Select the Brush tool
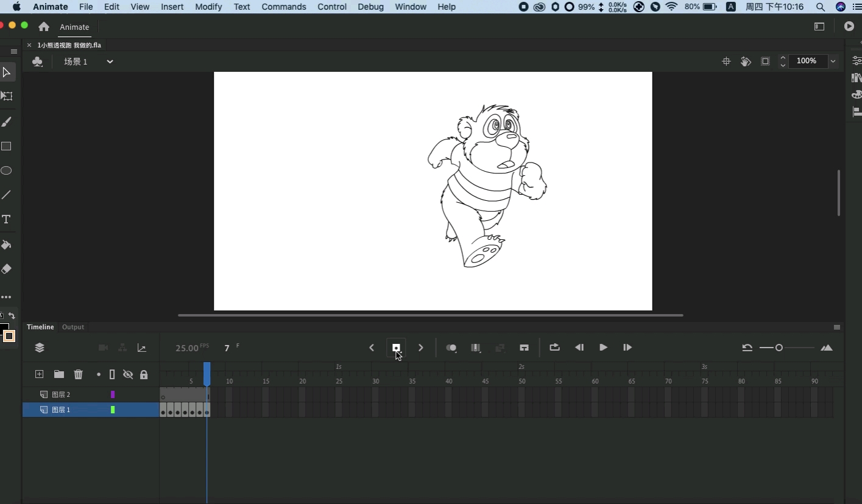This screenshot has width=862, height=504. point(7,122)
